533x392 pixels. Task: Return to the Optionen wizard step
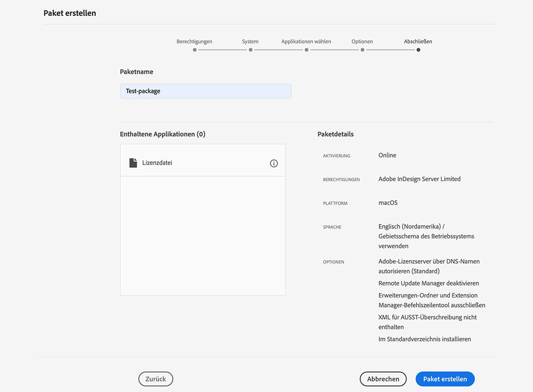pos(362,42)
